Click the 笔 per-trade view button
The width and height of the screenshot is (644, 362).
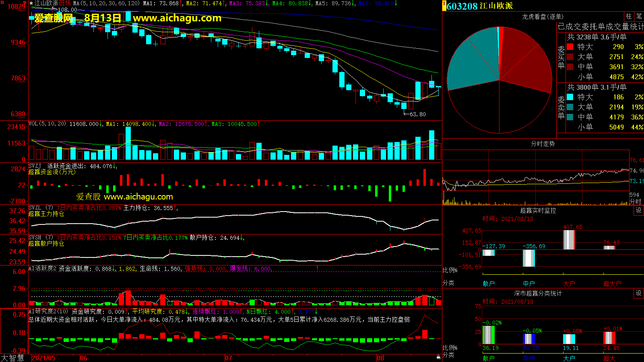(x=639, y=16)
